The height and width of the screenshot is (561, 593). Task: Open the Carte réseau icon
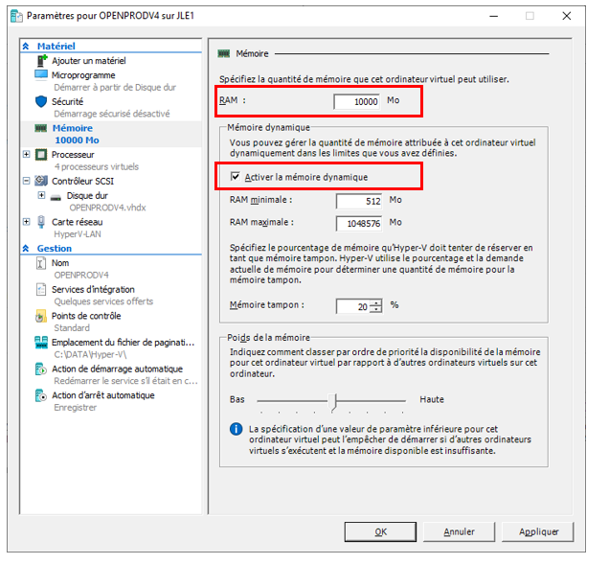coord(41,222)
